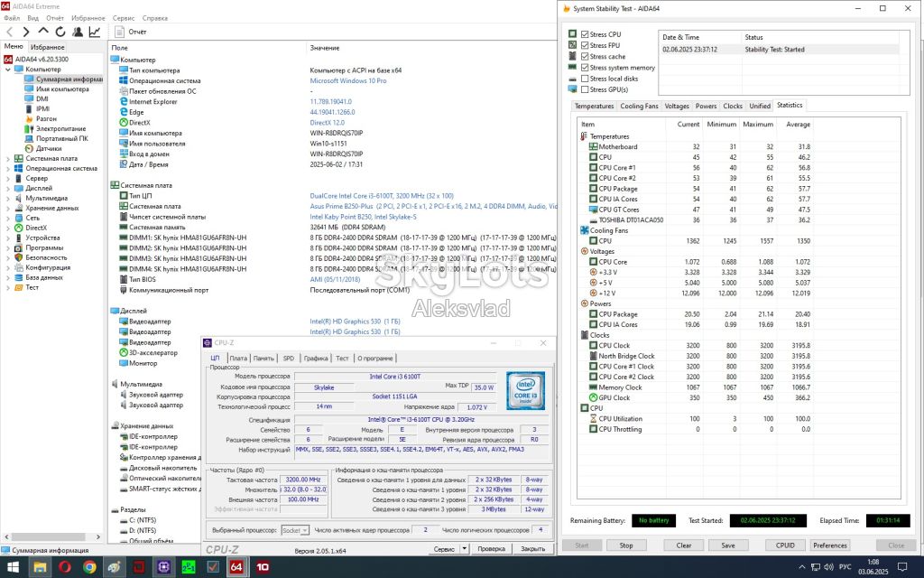The image size is (924, 578).
Task: Click the volume icon in system tray
Action: tap(829, 567)
